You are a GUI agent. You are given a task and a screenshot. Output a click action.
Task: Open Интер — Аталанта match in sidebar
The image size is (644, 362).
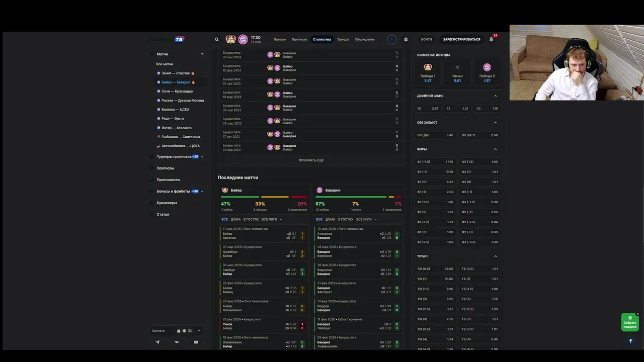[x=176, y=127]
